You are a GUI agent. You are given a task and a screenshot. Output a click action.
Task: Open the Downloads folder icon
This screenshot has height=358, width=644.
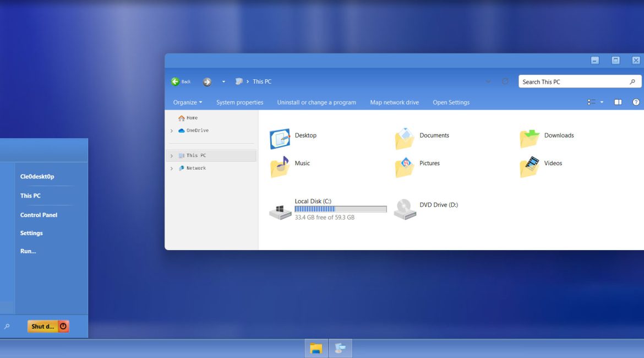point(530,139)
